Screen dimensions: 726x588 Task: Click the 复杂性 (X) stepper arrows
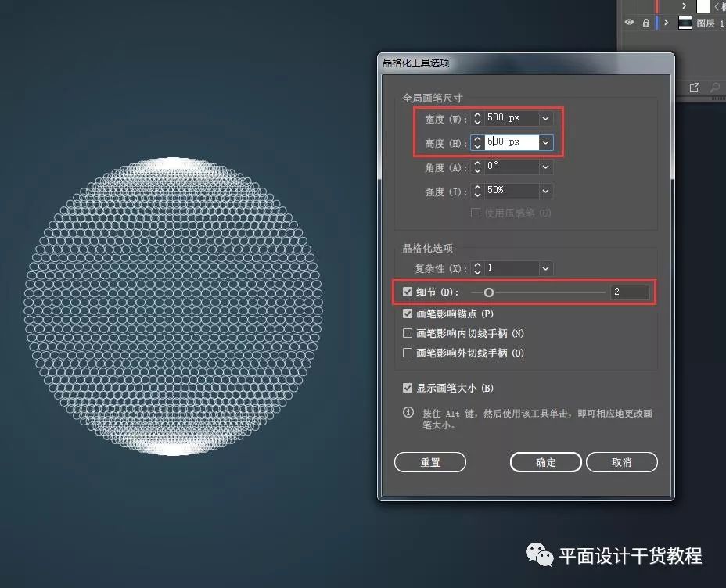[477, 268]
